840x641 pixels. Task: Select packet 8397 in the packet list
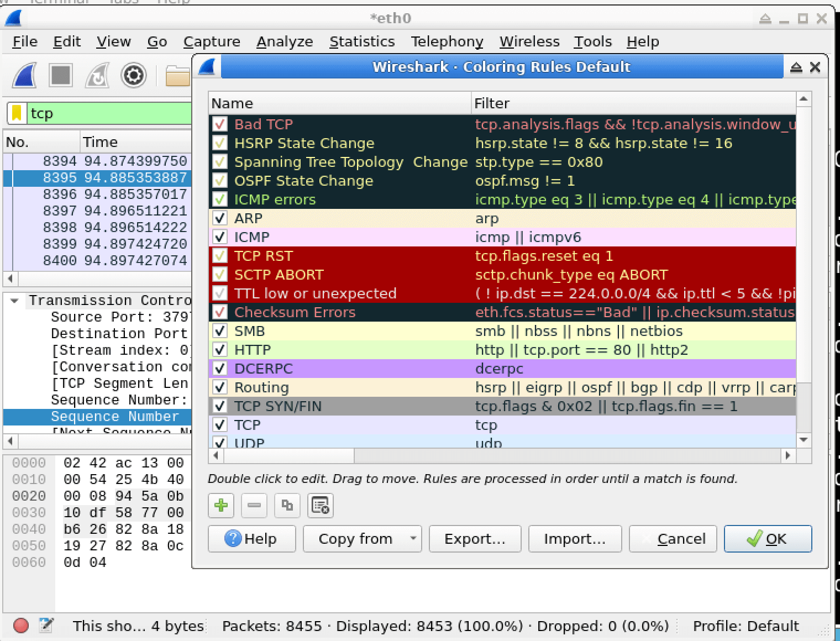point(97,211)
